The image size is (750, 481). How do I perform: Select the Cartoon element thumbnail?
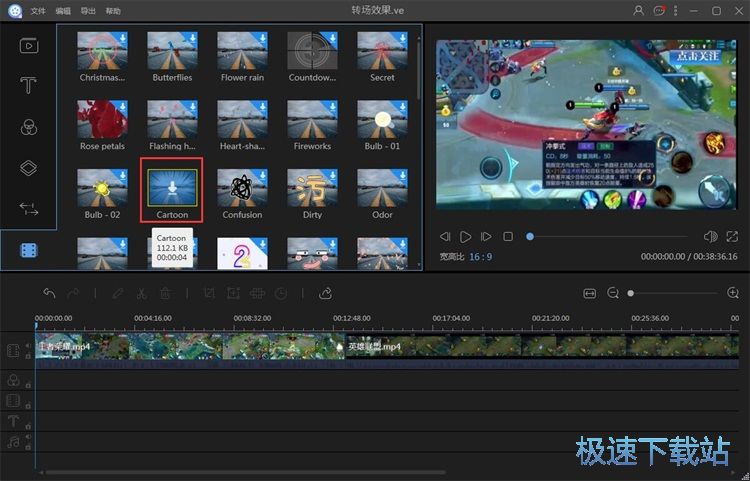pyautogui.click(x=172, y=188)
